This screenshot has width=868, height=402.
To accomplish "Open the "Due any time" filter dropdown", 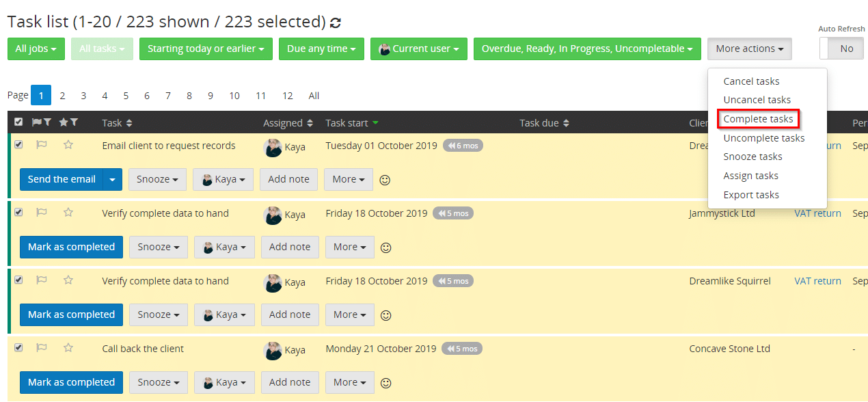I will point(321,49).
